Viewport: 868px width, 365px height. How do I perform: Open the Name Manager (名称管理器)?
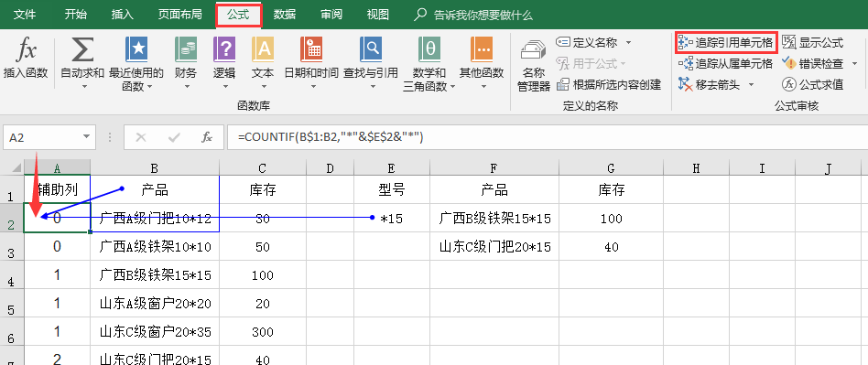pyautogui.click(x=534, y=65)
